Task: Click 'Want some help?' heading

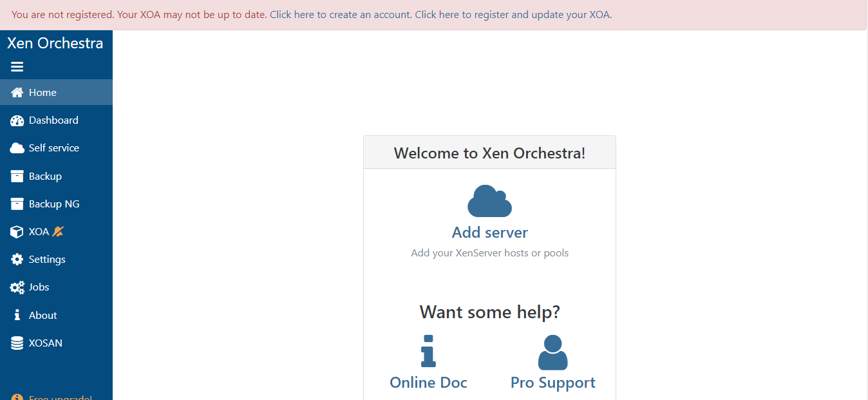Action: tap(490, 312)
